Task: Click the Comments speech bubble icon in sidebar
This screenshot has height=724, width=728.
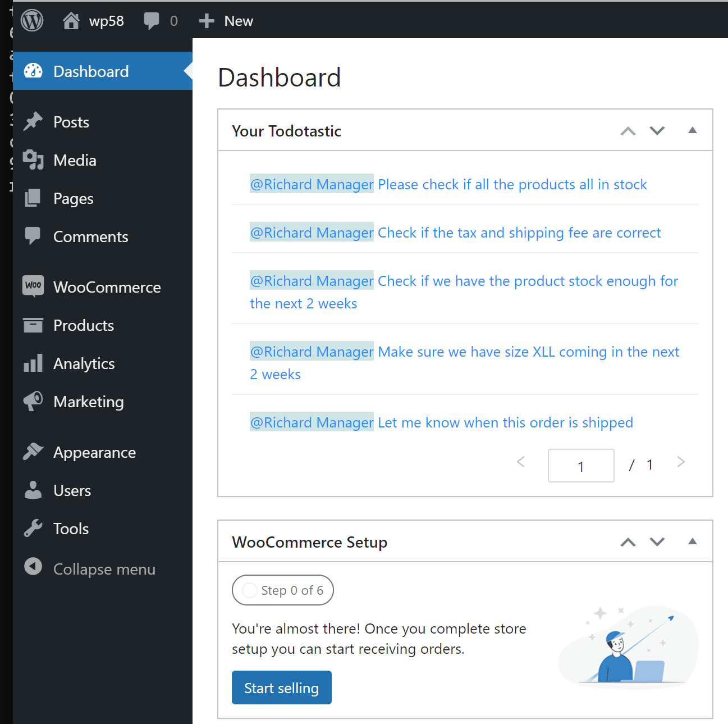Action: [x=33, y=236]
